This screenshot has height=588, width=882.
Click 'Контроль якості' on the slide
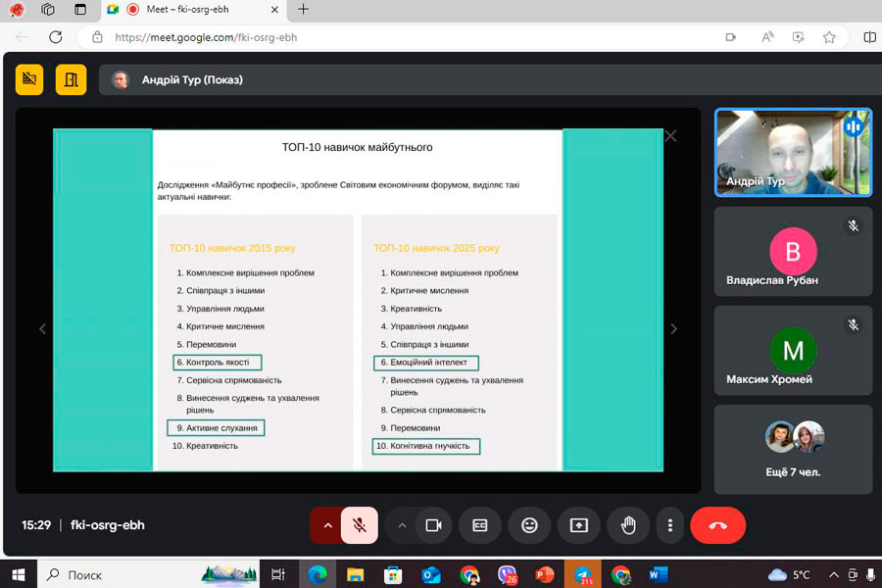click(218, 363)
